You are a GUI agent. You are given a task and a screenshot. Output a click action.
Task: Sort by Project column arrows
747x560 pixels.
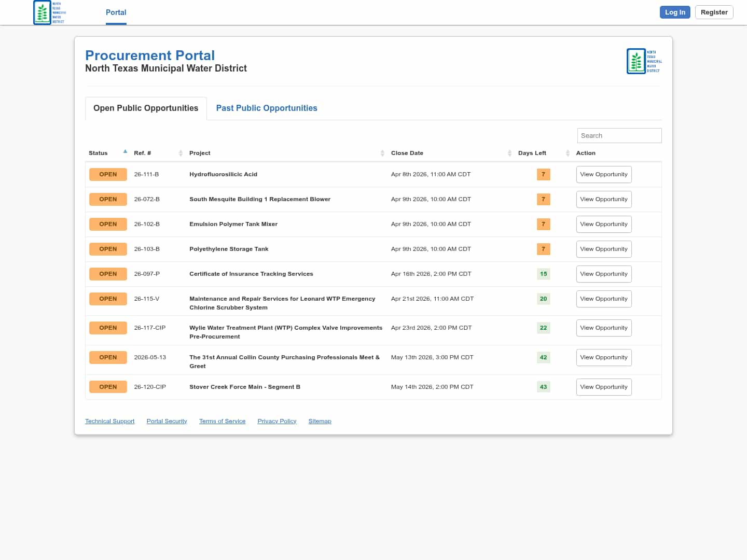pyautogui.click(x=382, y=153)
